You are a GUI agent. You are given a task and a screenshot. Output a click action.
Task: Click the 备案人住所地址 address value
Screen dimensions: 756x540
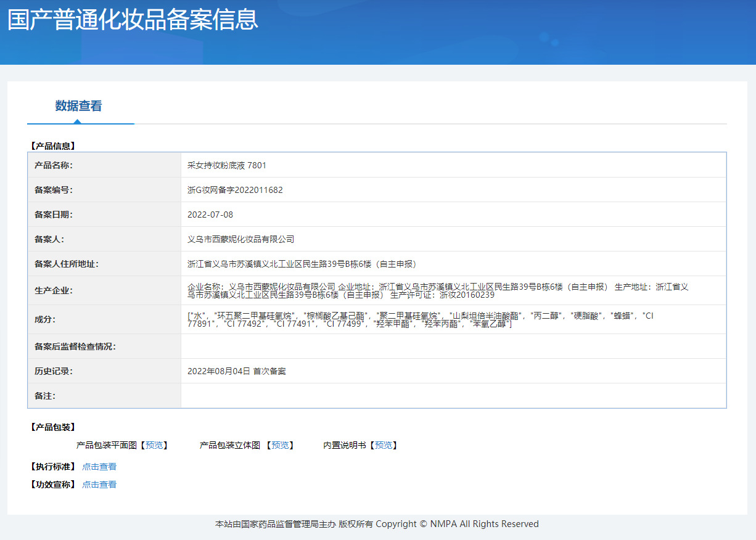[302, 264]
